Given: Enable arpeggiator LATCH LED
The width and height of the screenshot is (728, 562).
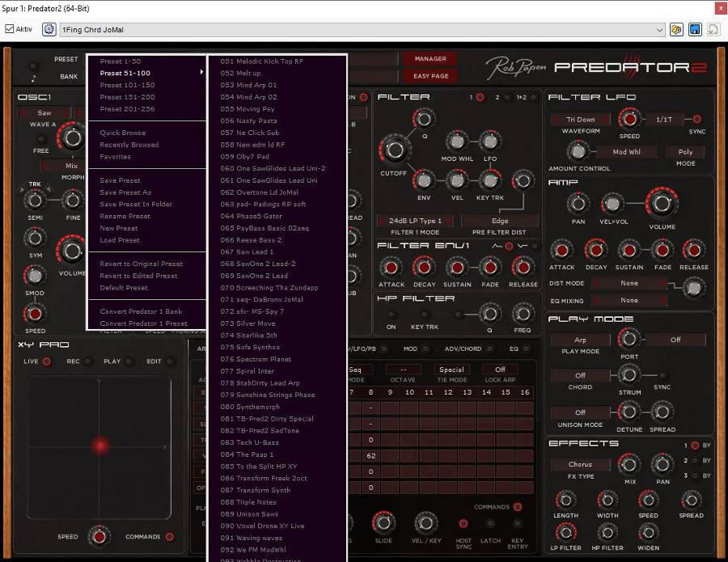Looking at the screenshot, I should click(x=490, y=523).
